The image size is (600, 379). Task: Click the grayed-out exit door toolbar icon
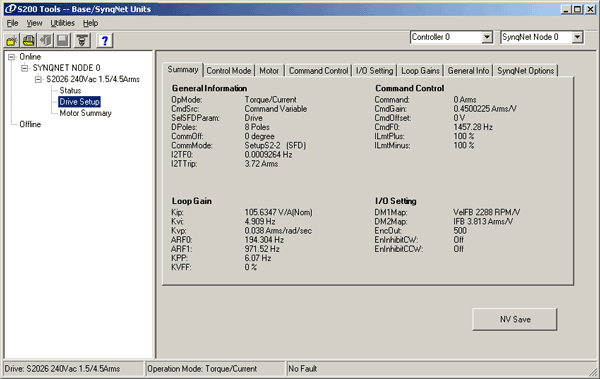click(x=46, y=40)
